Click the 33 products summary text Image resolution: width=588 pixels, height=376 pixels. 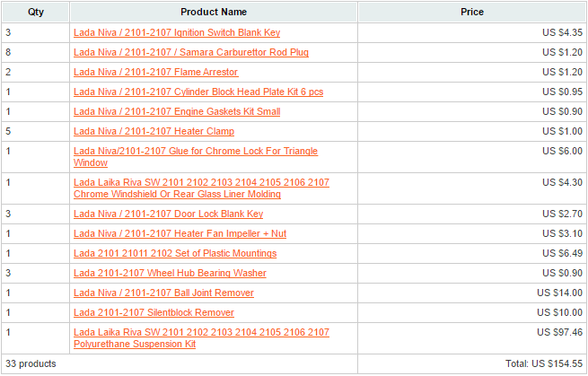point(31,364)
